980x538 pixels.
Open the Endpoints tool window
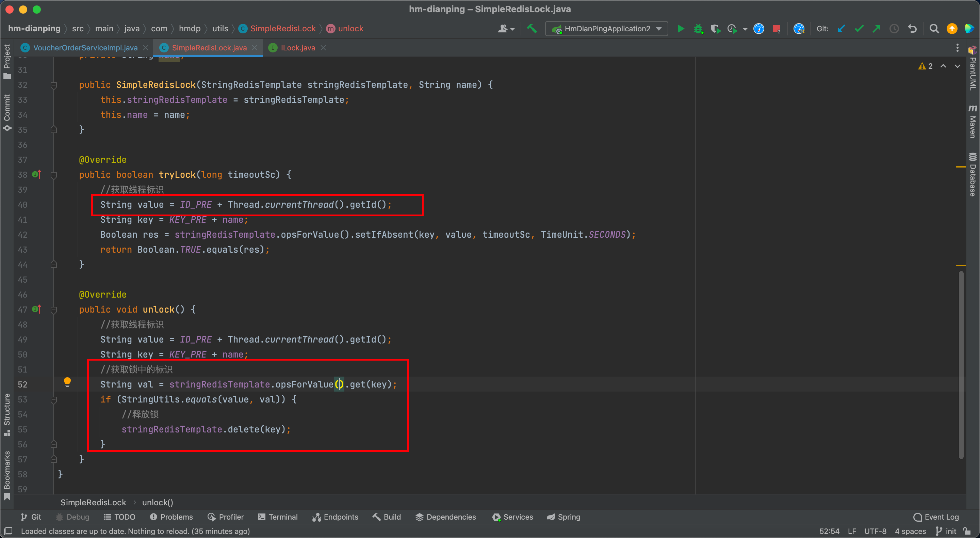pos(335,517)
